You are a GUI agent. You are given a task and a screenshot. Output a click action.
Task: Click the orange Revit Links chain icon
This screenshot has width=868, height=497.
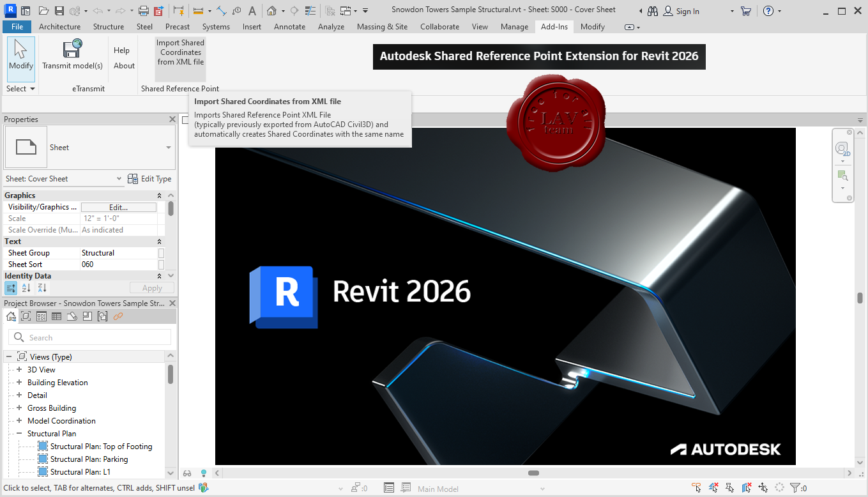118,316
